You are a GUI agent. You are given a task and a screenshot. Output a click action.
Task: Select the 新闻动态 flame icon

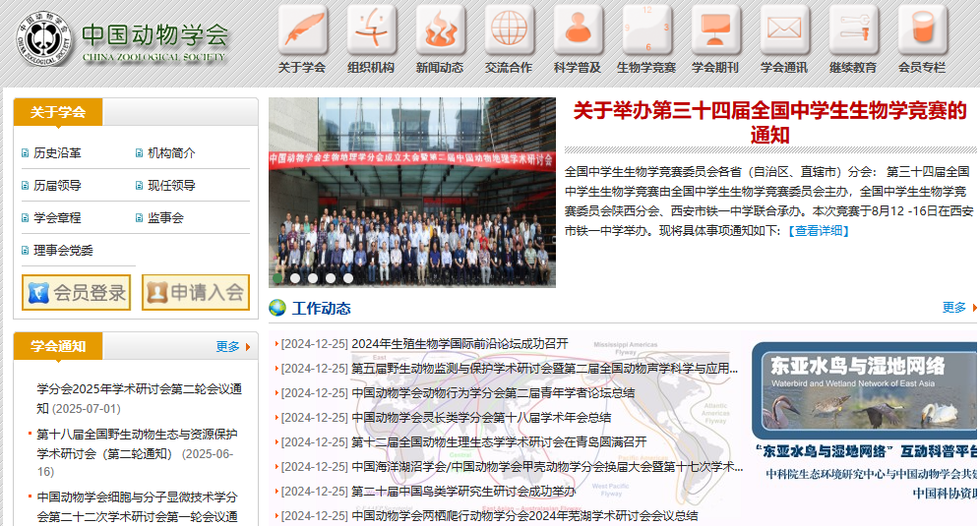coord(440,30)
